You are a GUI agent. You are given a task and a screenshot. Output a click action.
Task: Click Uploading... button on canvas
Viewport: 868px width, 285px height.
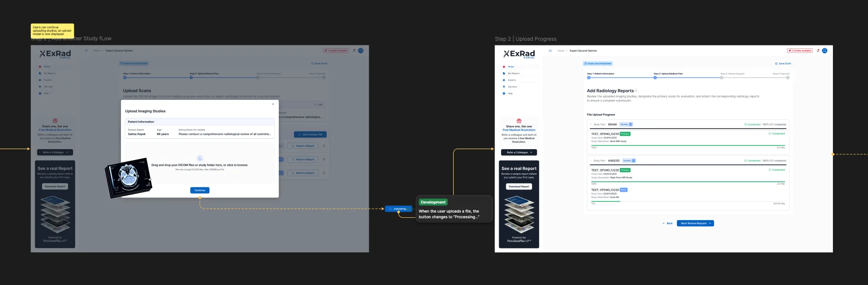tap(398, 209)
